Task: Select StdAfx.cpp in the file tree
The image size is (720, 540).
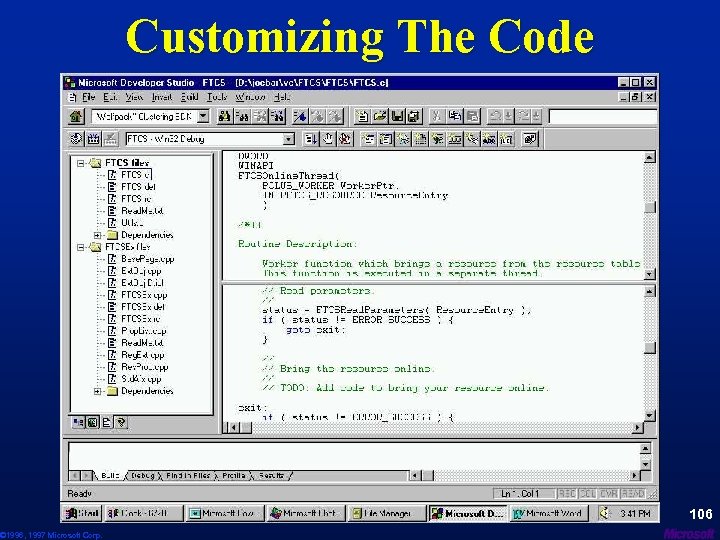Action: [141, 379]
